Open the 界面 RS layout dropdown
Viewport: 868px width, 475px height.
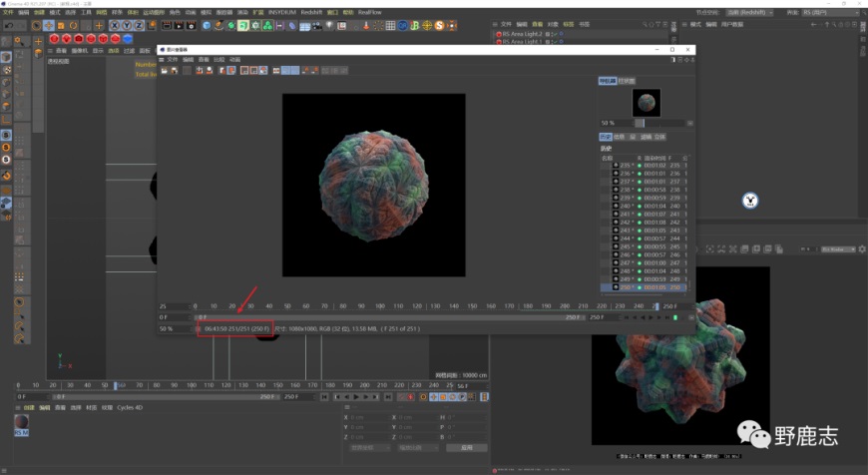[830, 12]
